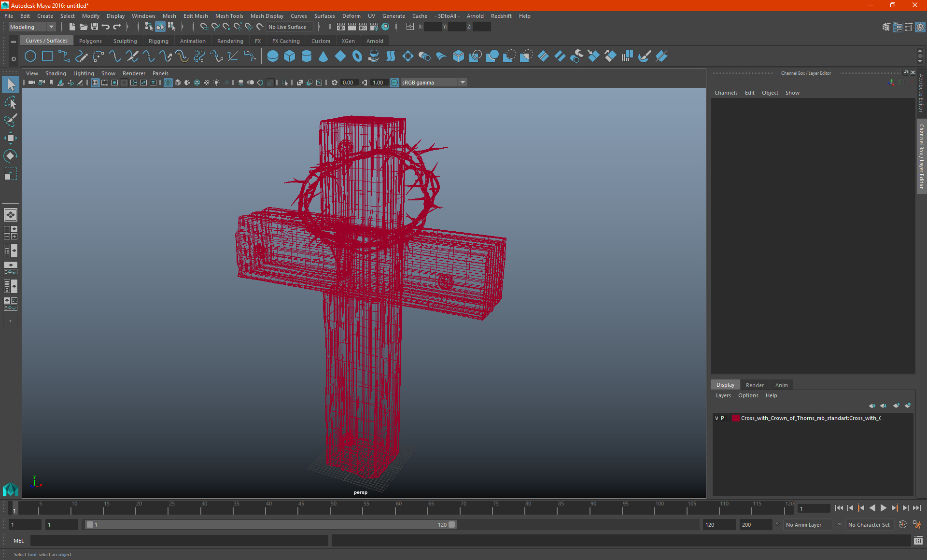Open the Modeling menu set dropdown
Screen dimensions: 927x560
tap(32, 27)
